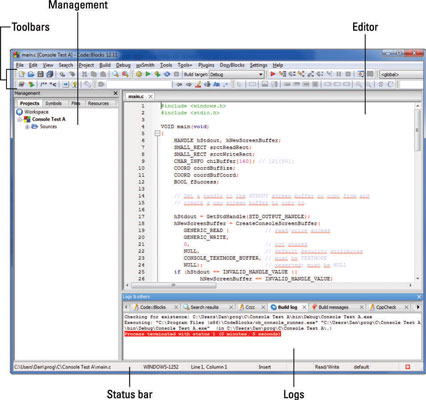Image resolution: width=426 pixels, height=400 pixels.
Task: Close the main.c editor tab
Action: 150,96
